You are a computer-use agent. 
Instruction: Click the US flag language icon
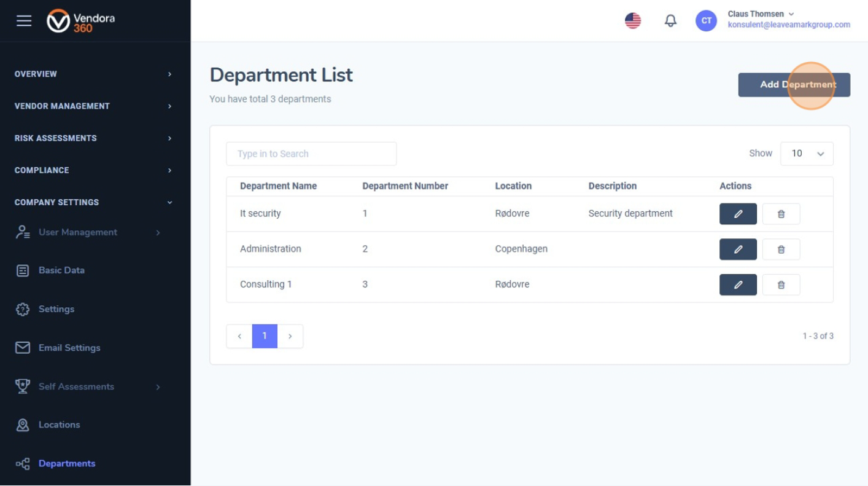click(x=632, y=21)
